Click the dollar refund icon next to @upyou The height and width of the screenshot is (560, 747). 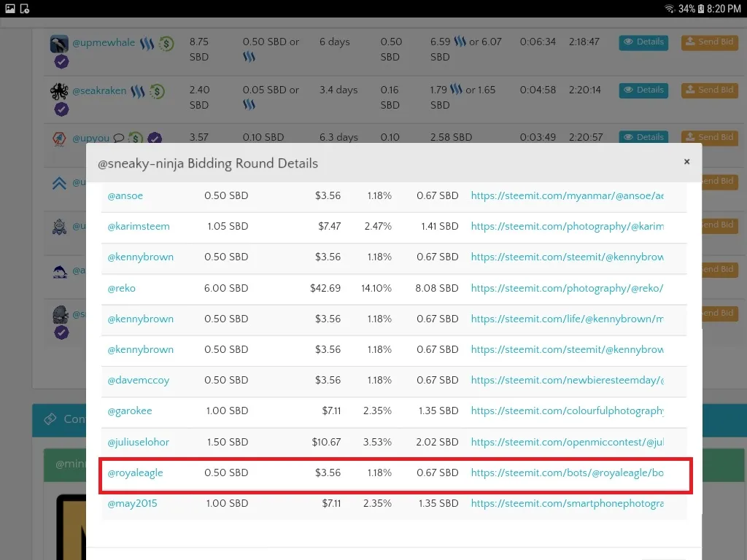(x=136, y=138)
